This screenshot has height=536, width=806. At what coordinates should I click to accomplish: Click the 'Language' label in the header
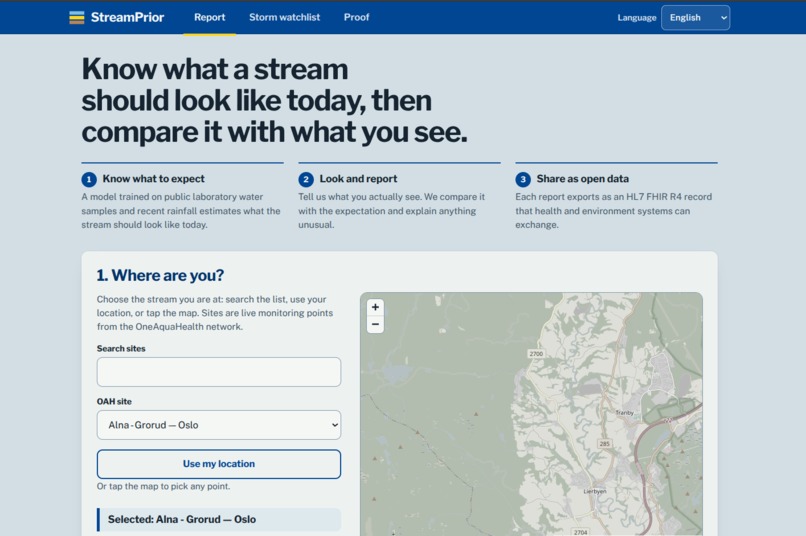tap(637, 17)
